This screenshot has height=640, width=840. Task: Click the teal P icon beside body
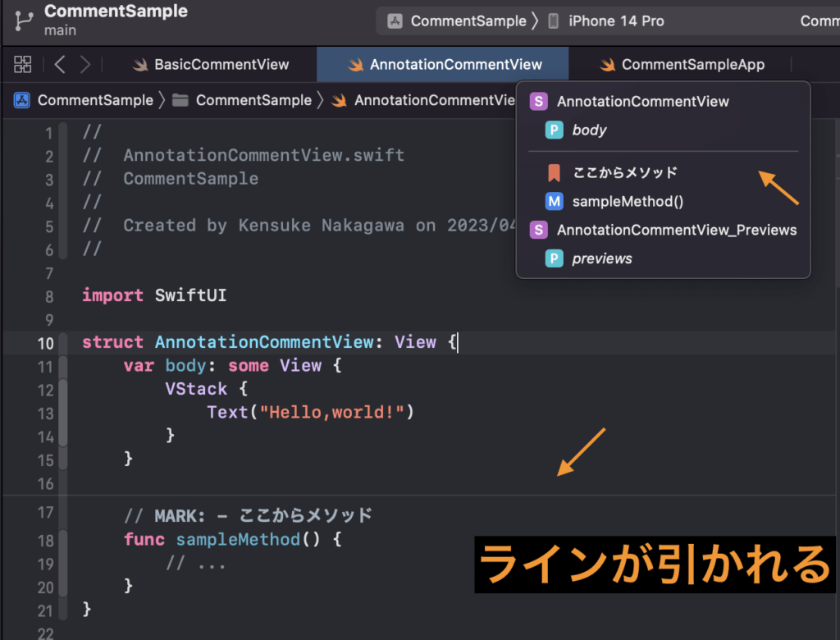tap(554, 130)
